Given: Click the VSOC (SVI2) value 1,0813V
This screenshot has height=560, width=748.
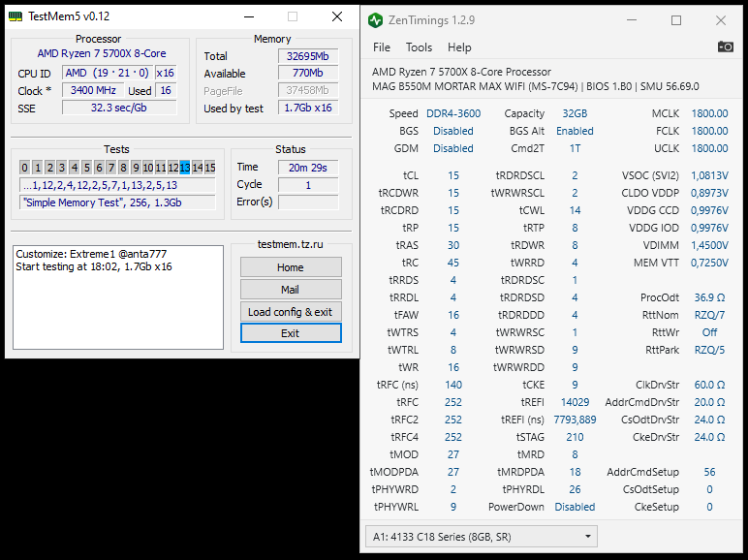Looking at the screenshot, I should 710,175.
